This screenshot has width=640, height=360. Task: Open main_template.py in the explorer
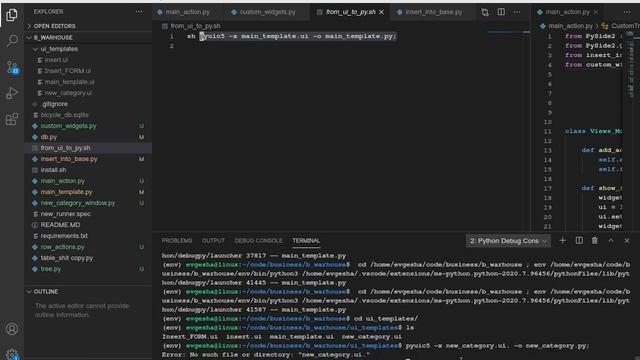(x=88, y=192)
